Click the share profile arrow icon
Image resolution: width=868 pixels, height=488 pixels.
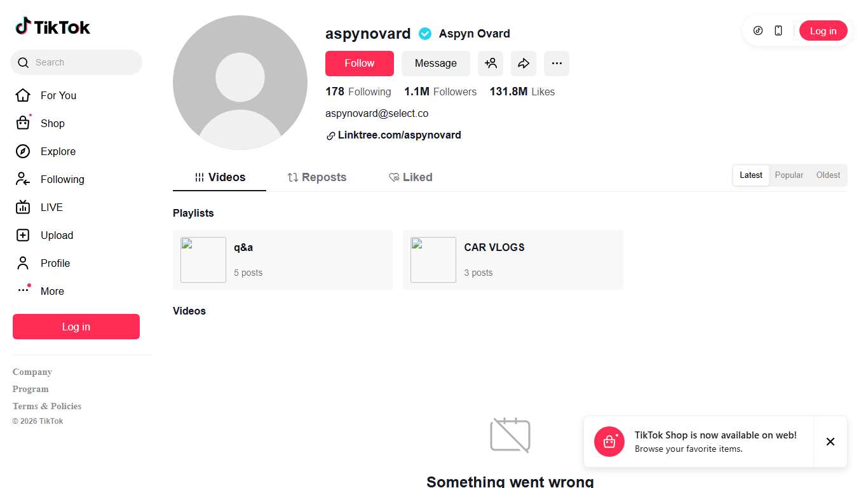524,63
